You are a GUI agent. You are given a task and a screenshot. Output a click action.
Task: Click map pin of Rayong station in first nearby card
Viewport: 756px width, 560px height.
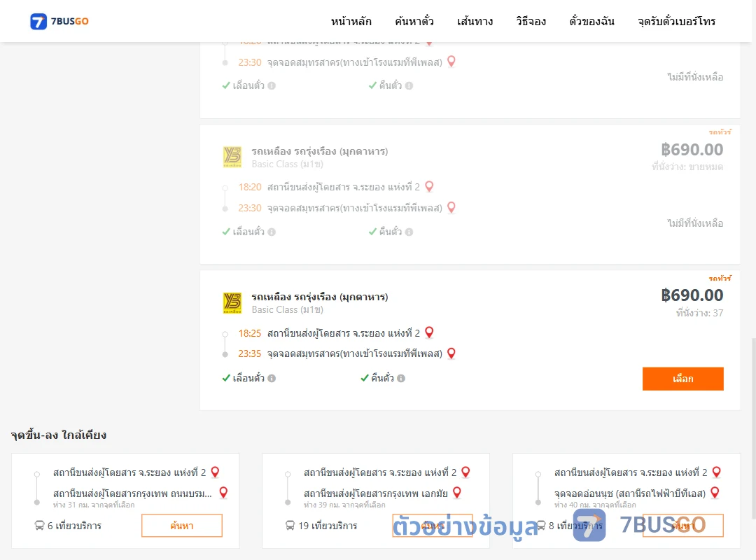(x=215, y=472)
